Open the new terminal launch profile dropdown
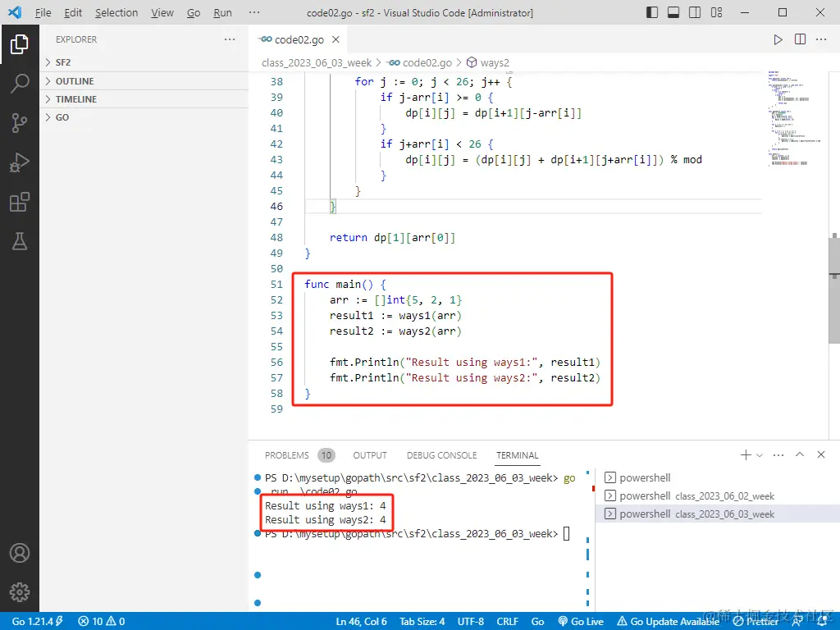 [760, 455]
